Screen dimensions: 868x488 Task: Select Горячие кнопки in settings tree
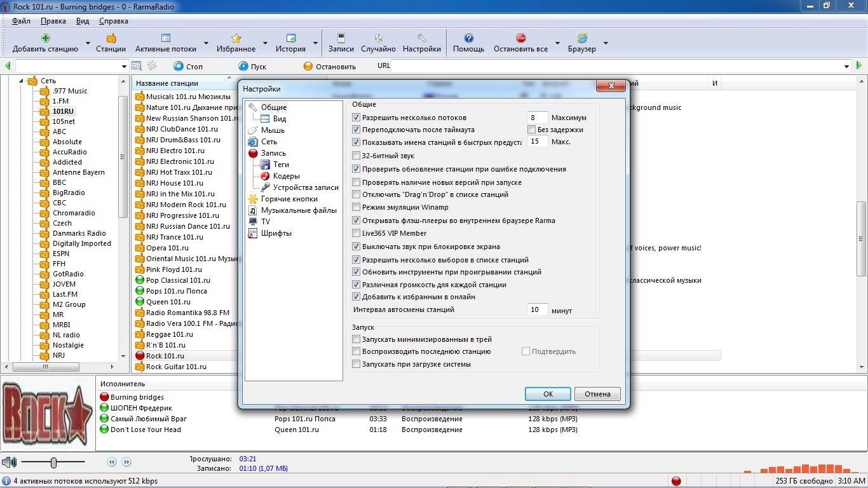coord(289,199)
